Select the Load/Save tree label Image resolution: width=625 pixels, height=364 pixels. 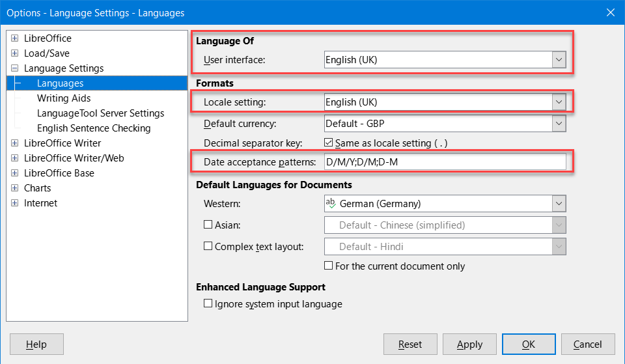click(x=47, y=53)
